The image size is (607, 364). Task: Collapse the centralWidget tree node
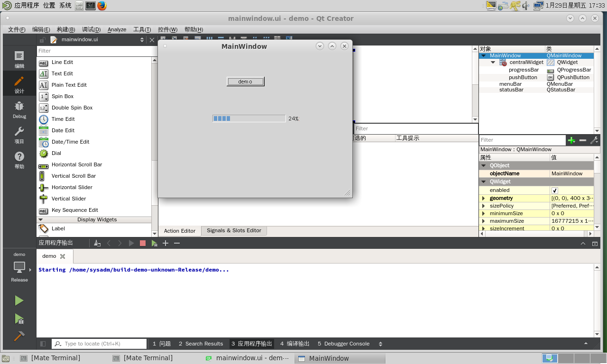click(x=493, y=62)
